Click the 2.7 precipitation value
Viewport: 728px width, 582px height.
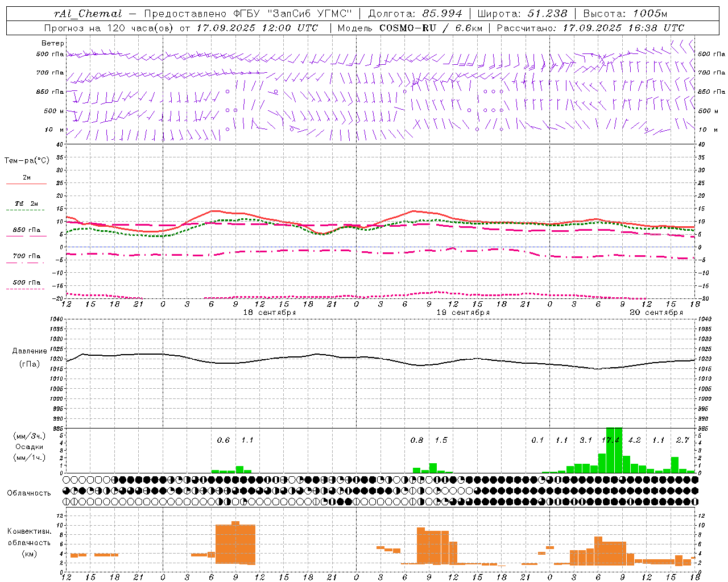(x=682, y=440)
